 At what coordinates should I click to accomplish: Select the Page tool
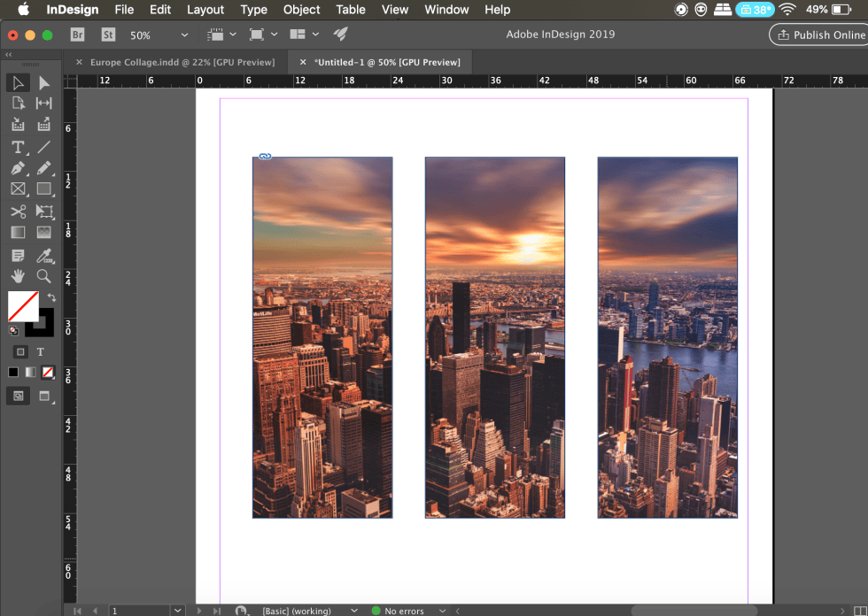pyautogui.click(x=18, y=104)
